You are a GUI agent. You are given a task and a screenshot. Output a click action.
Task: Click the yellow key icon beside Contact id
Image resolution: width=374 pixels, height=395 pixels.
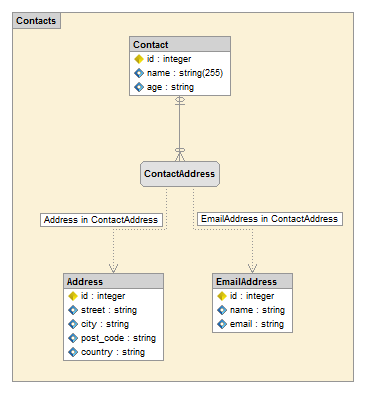click(139, 59)
